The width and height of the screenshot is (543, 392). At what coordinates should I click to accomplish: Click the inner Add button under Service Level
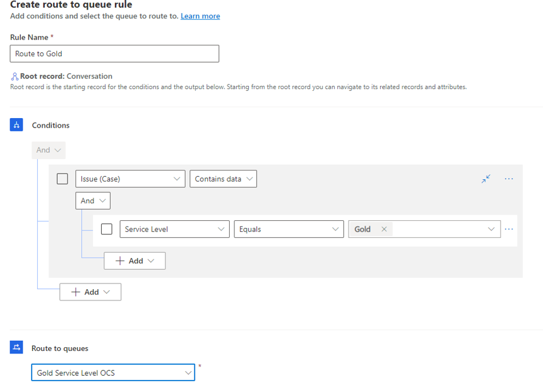(x=134, y=261)
